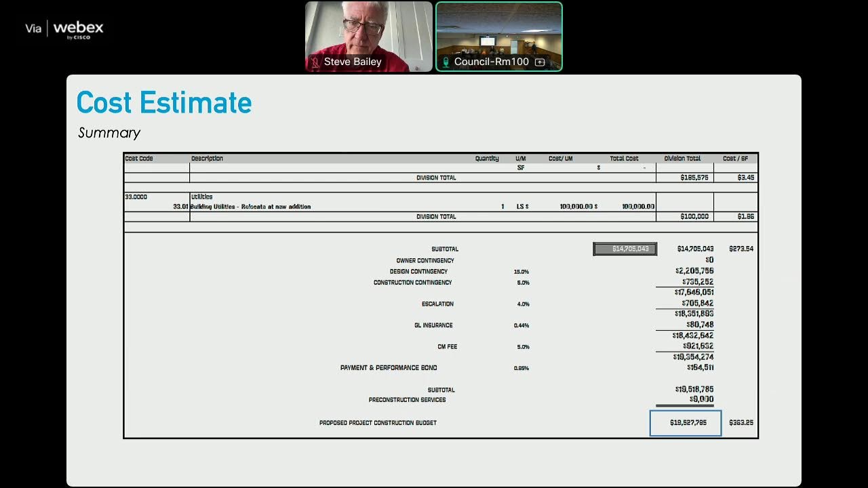Select Steve Bailey's video thumbnail
Image resolution: width=868 pixels, height=488 pixels.
pyautogui.click(x=369, y=37)
